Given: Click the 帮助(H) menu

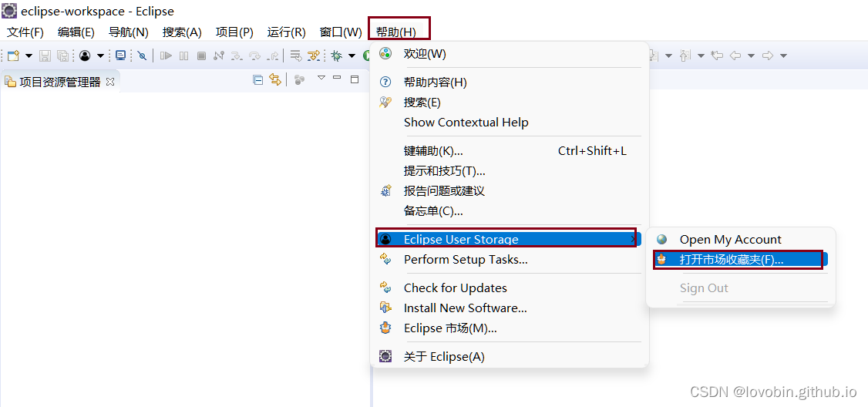Looking at the screenshot, I should pos(395,32).
